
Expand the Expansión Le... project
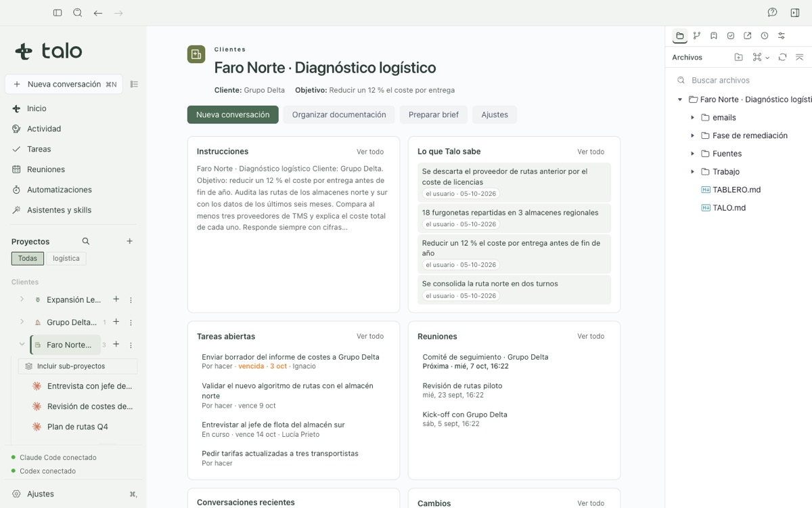[x=22, y=299]
